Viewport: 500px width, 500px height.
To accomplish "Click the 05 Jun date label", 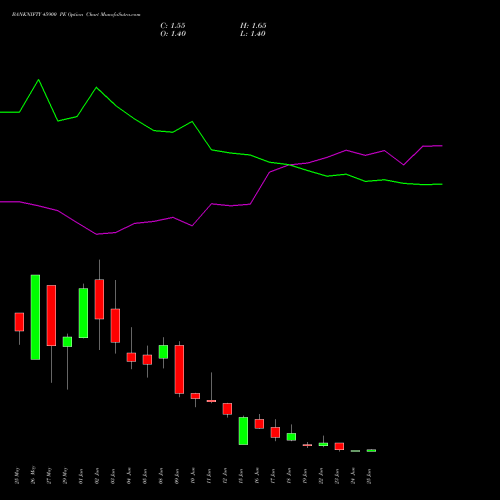I will click(x=145, y=476).
